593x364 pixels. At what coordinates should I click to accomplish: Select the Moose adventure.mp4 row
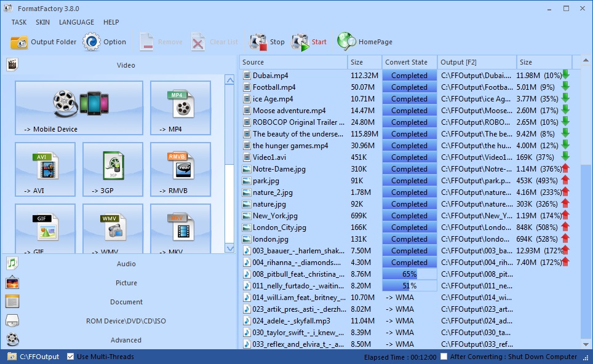coord(406,111)
